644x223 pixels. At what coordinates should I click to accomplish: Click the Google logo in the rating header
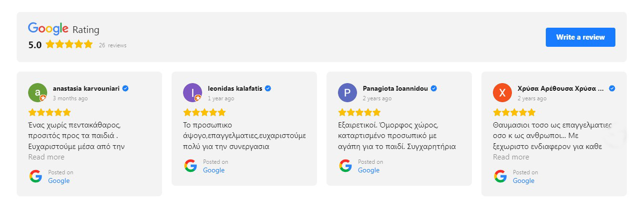[x=48, y=29]
